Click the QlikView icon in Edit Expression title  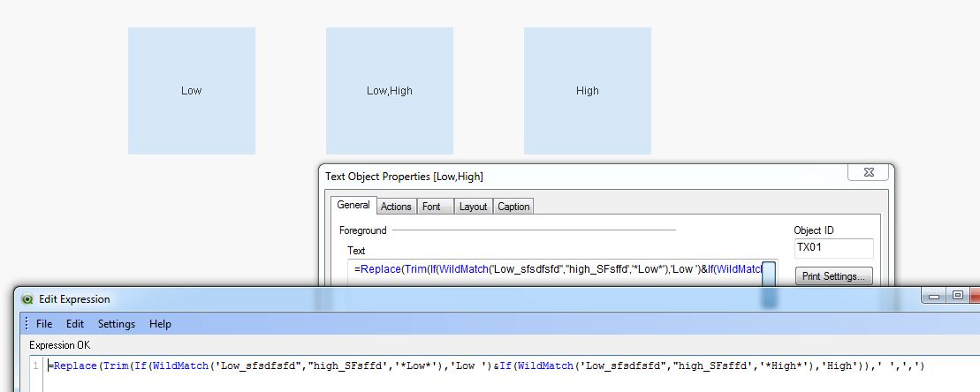27,299
